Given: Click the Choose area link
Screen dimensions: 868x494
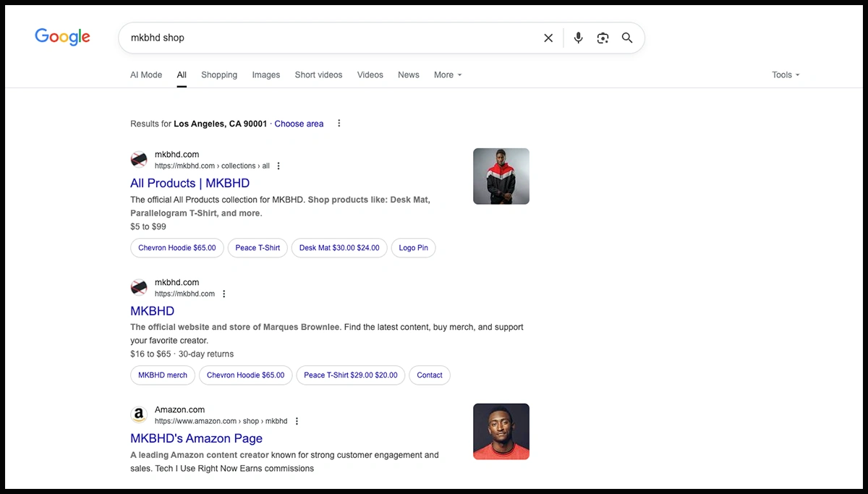Looking at the screenshot, I should (299, 124).
